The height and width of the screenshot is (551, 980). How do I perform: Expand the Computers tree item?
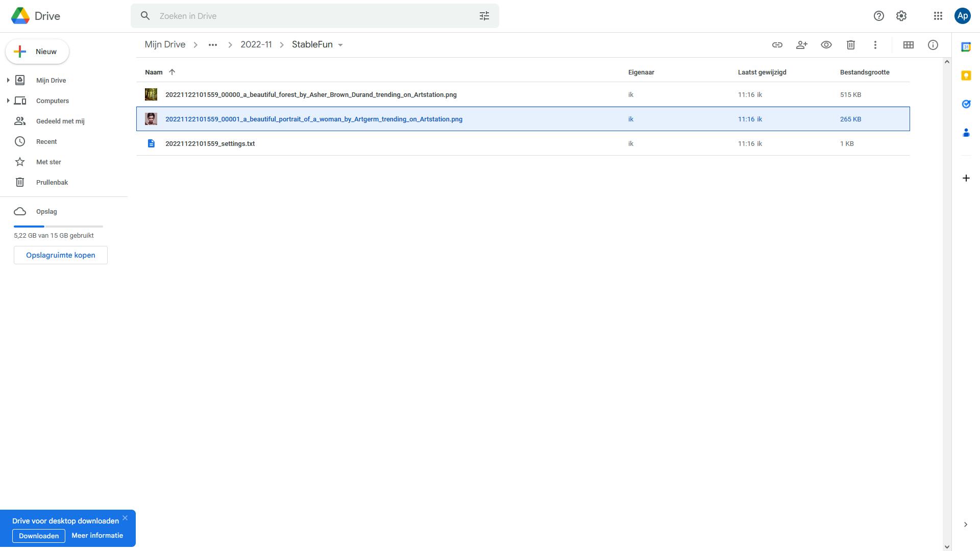tap(7, 101)
